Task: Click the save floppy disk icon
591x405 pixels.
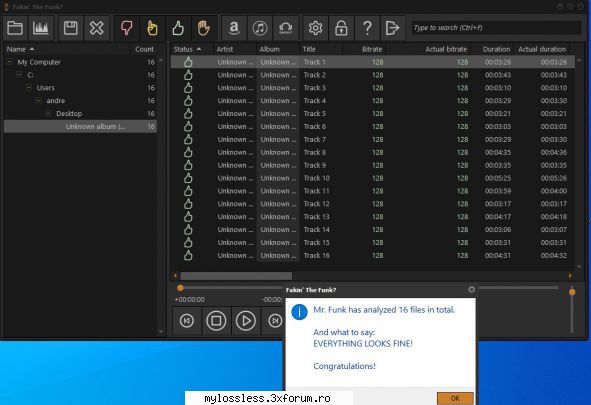Action: 71,28
